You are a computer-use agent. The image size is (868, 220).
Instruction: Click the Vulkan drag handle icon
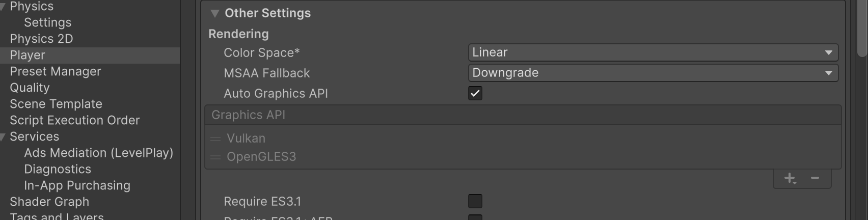(x=215, y=139)
